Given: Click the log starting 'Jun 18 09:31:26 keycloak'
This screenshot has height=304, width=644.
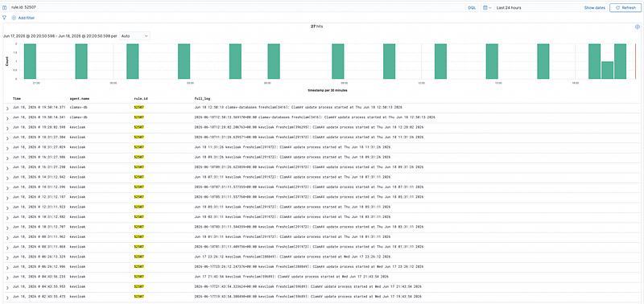Looking at the screenshot, I should point(292,157).
